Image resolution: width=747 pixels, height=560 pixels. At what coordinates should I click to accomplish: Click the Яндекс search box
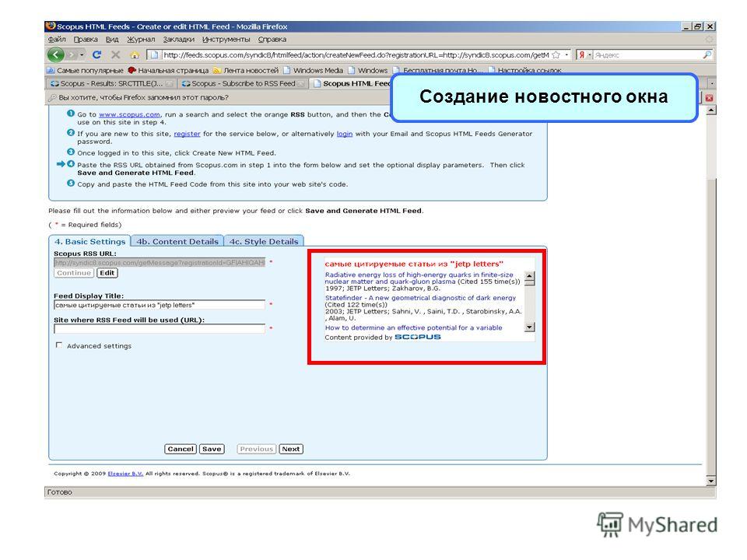click(647, 54)
